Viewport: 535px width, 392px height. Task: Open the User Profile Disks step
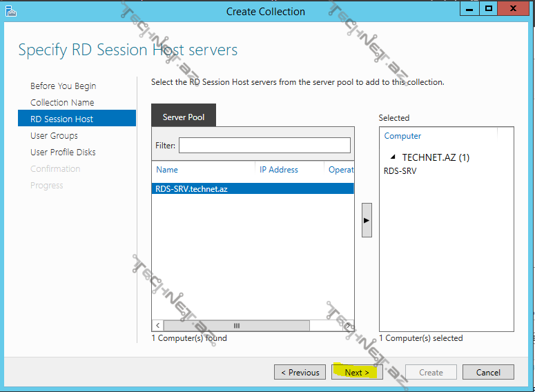click(x=63, y=153)
